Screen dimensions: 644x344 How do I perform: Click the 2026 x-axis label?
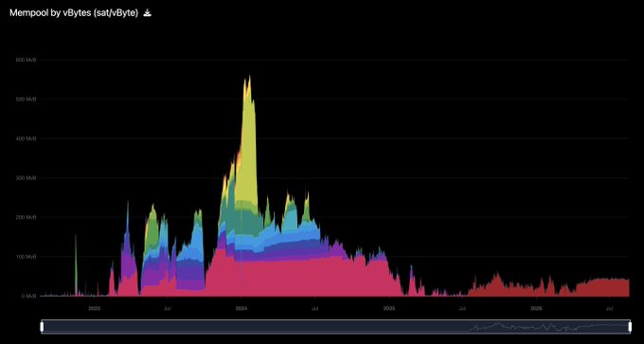536,308
